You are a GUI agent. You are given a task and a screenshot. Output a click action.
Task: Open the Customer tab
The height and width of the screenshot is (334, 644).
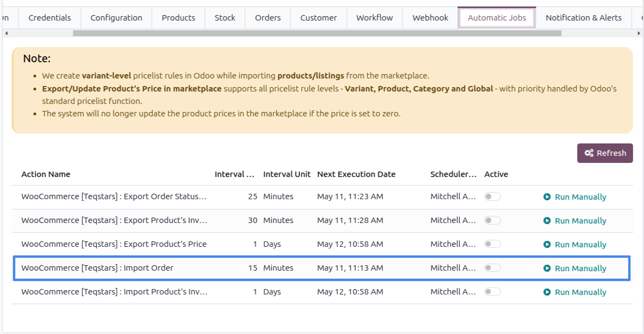(x=318, y=18)
